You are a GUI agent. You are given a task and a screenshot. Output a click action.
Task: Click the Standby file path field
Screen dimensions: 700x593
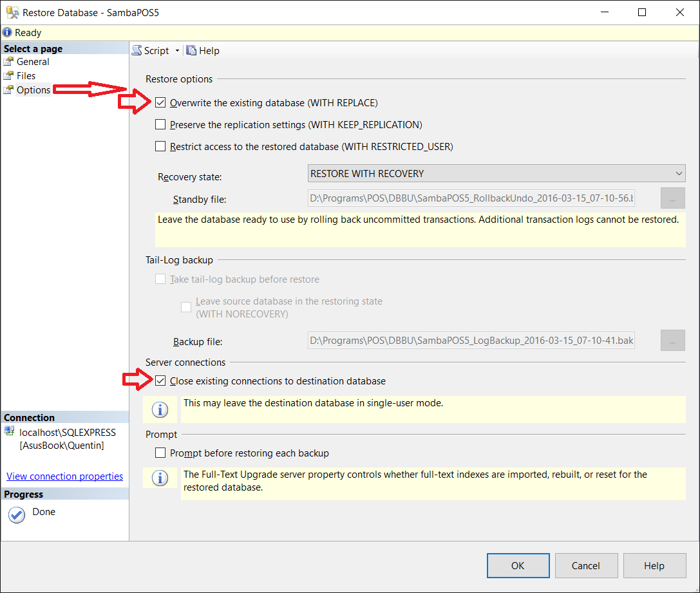pos(471,198)
